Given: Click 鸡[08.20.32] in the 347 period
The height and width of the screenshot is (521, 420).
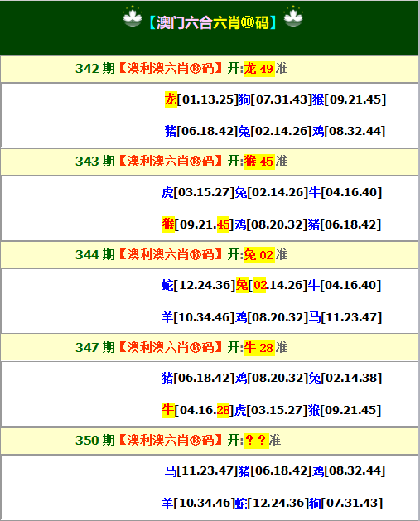Looking at the screenshot, I should pyautogui.click(x=272, y=378).
